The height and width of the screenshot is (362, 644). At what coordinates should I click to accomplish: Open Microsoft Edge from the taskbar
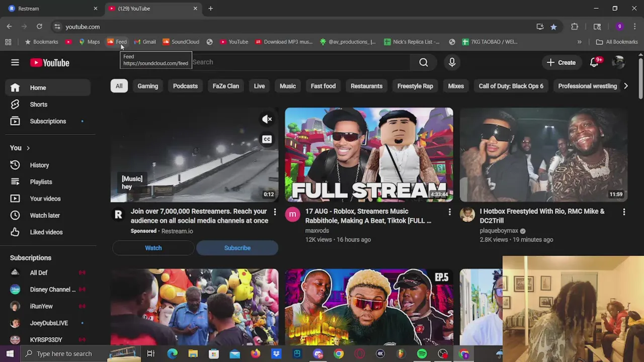(x=172, y=354)
